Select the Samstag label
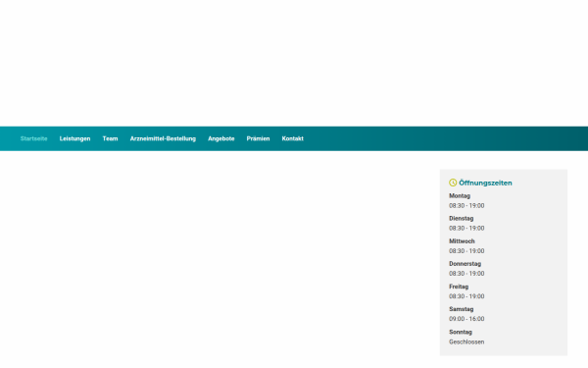588x368 pixels. tap(462, 309)
